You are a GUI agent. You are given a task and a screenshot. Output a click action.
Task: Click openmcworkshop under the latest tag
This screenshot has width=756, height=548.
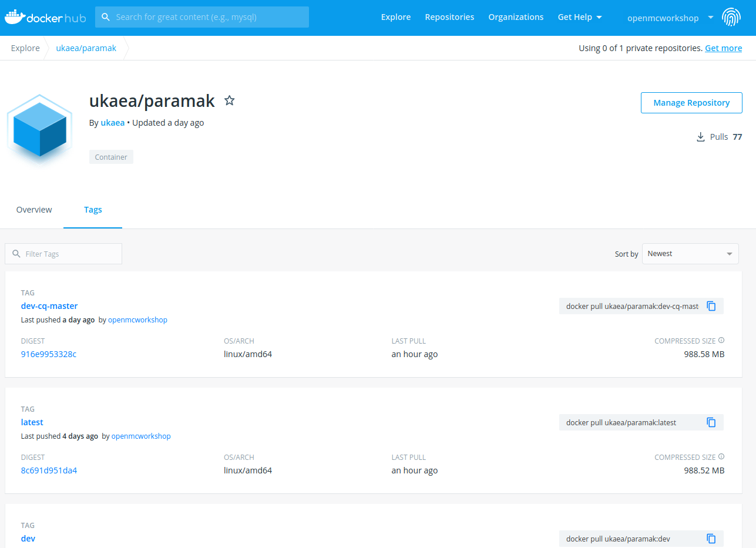click(141, 436)
